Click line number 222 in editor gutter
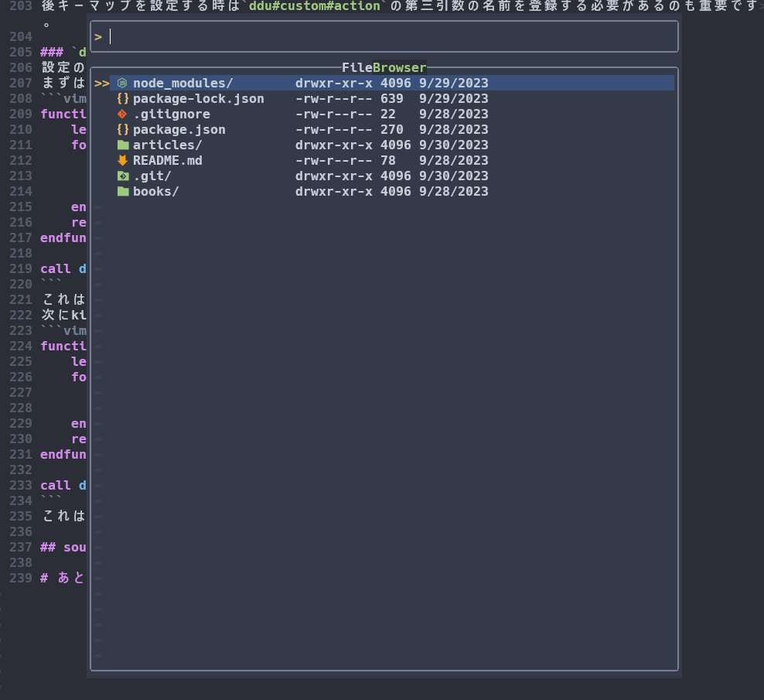 21,316
